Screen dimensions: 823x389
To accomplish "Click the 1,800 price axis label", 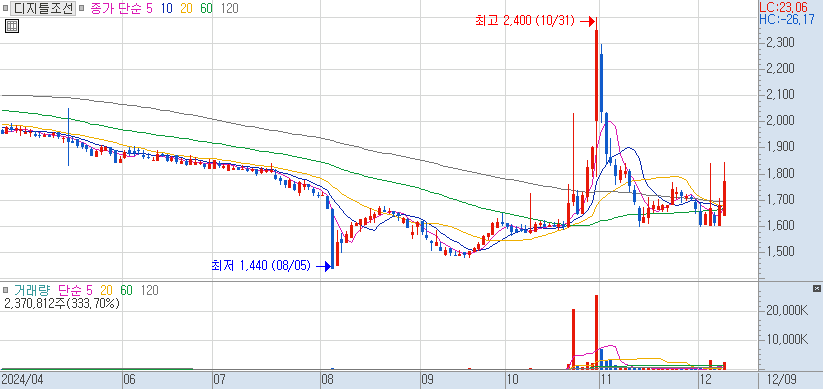I will (x=779, y=173).
